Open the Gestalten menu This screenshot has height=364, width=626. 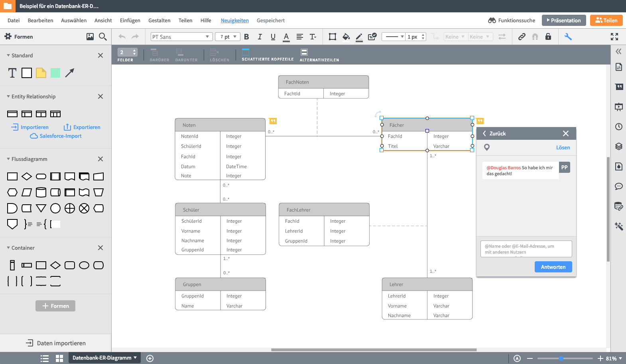pos(159,20)
